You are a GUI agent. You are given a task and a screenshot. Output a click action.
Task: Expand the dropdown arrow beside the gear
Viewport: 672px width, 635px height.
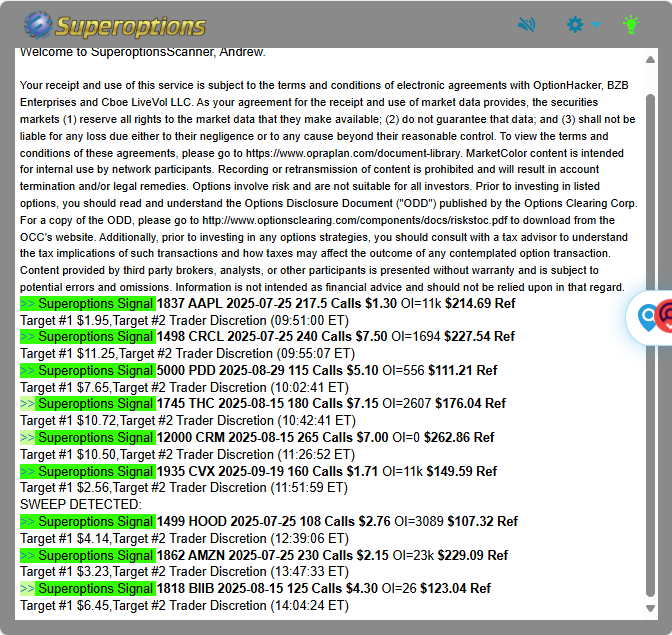point(596,25)
